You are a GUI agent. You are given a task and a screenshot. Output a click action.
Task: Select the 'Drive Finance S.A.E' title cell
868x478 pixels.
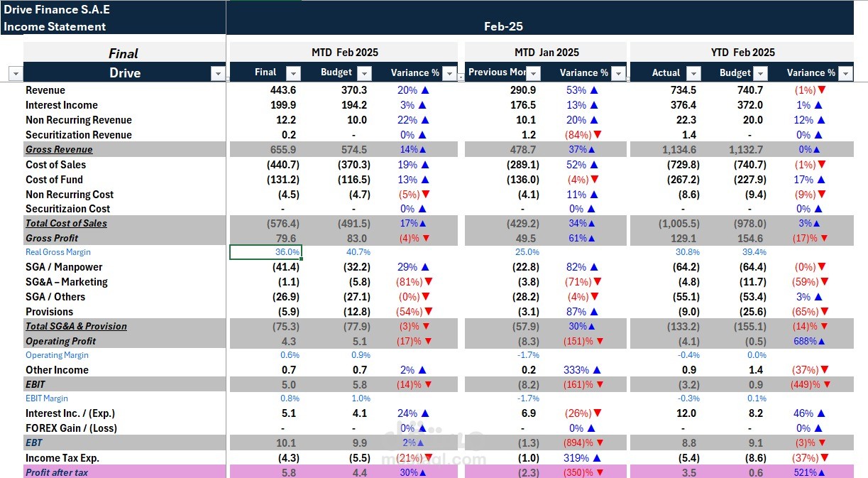tap(57, 10)
